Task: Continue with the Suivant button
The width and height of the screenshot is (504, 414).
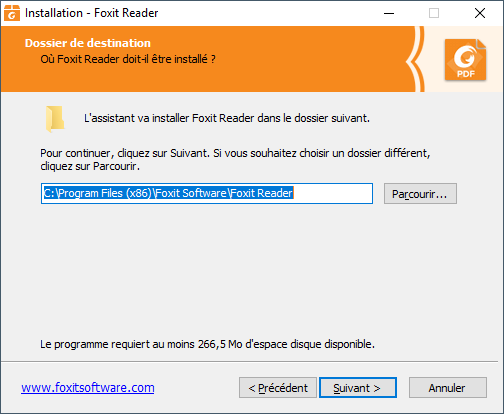Action: tap(358, 388)
